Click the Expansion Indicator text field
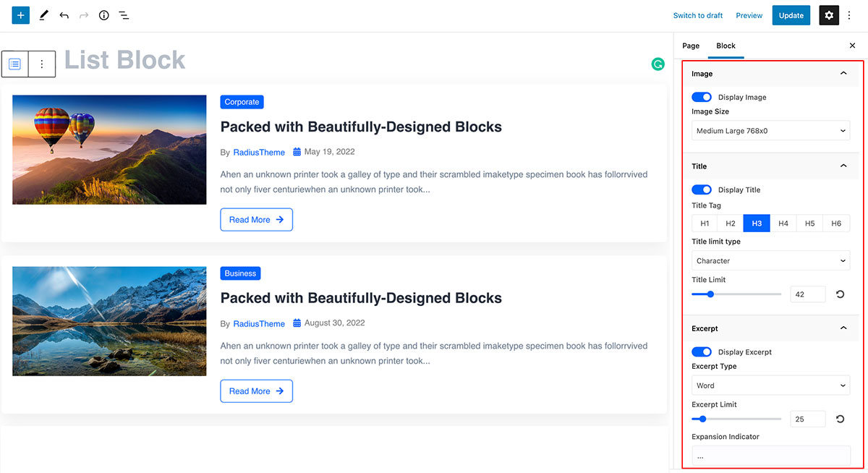868x473 pixels. tap(770, 456)
